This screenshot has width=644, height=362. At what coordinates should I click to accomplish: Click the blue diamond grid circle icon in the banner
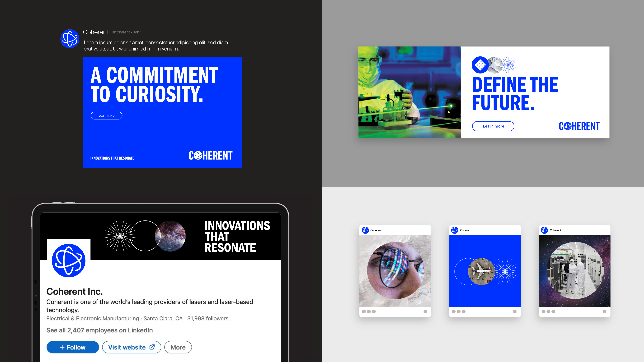(480, 65)
